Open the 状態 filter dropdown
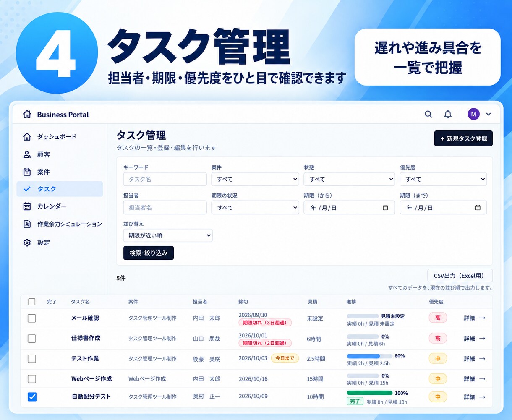This screenshot has width=512, height=420. tap(349, 179)
